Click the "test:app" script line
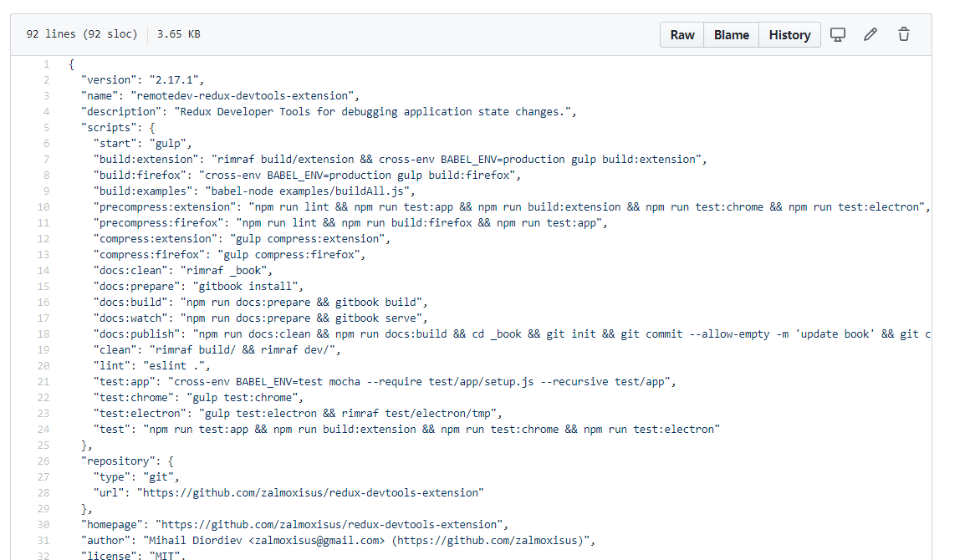The width and height of the screenshot is (970, 560). [384, 382]
